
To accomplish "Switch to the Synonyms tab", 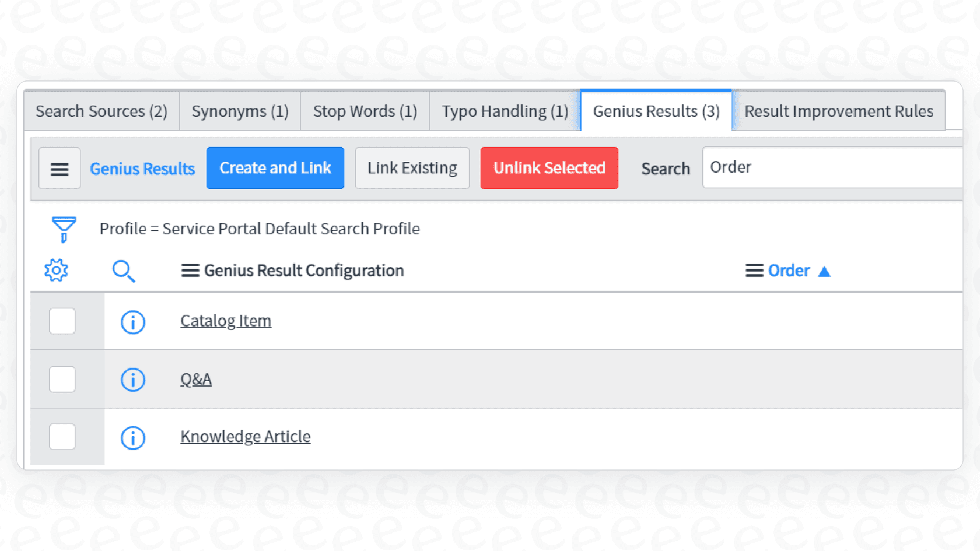I will click(x=239, y=111).
